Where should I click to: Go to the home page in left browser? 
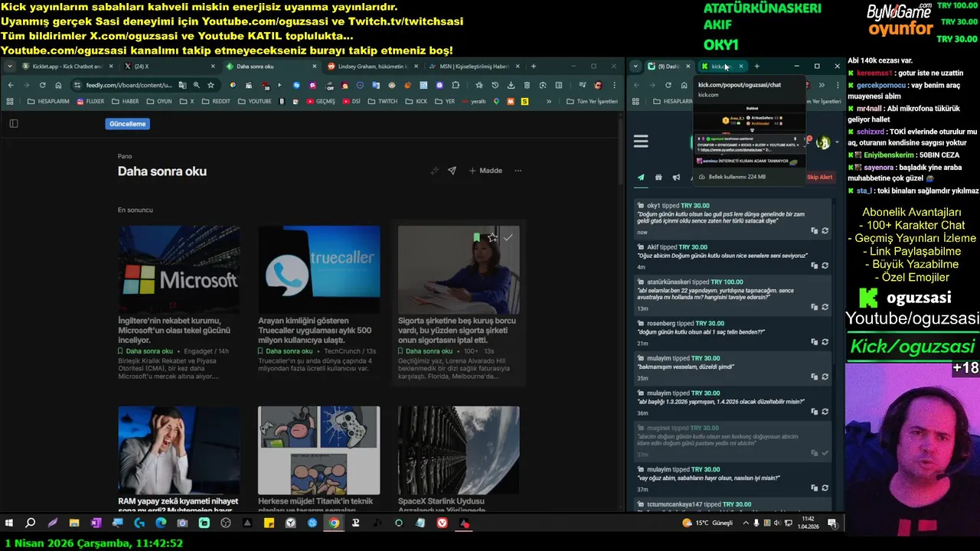[58, 85]
